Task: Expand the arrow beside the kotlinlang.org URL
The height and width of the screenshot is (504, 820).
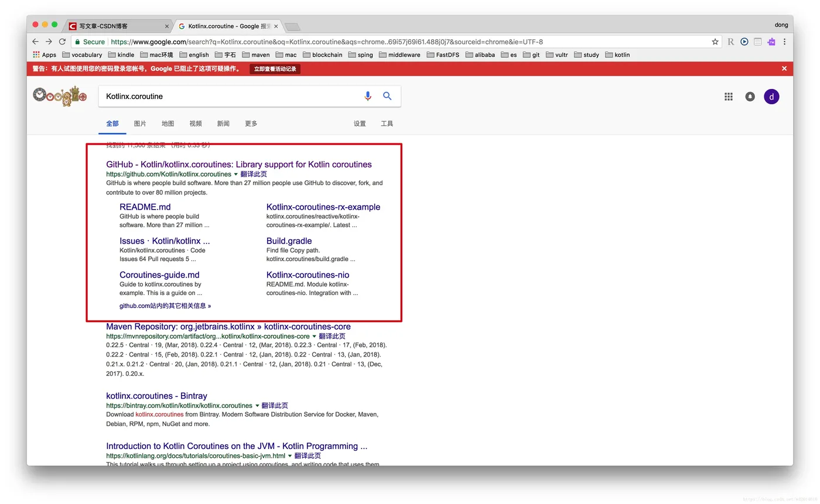Action: 290,456
